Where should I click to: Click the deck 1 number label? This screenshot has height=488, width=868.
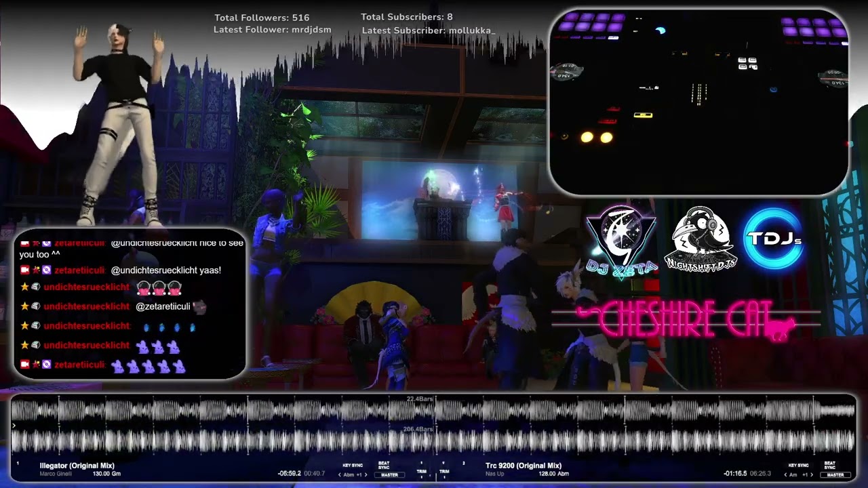click(x=17, y=464)
